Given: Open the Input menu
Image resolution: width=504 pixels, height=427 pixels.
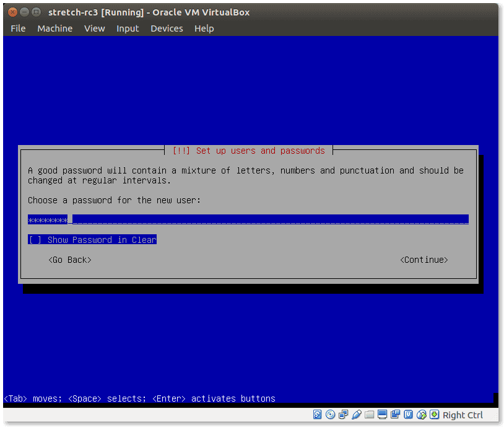Looking at the screenshot, I should 128,29.
